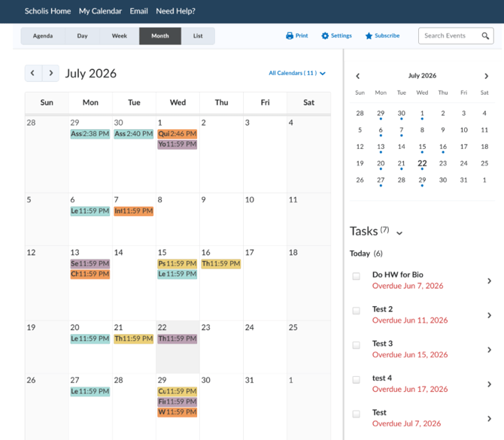Collapse the Tasks section chevron
The image size is (504, 440).
[x=399, y=233]
